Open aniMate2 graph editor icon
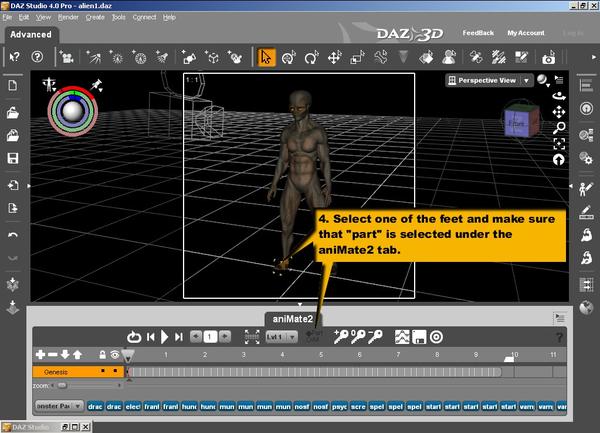Image resolution: width=600 pixels, height=433 pixels. (402, 337)
